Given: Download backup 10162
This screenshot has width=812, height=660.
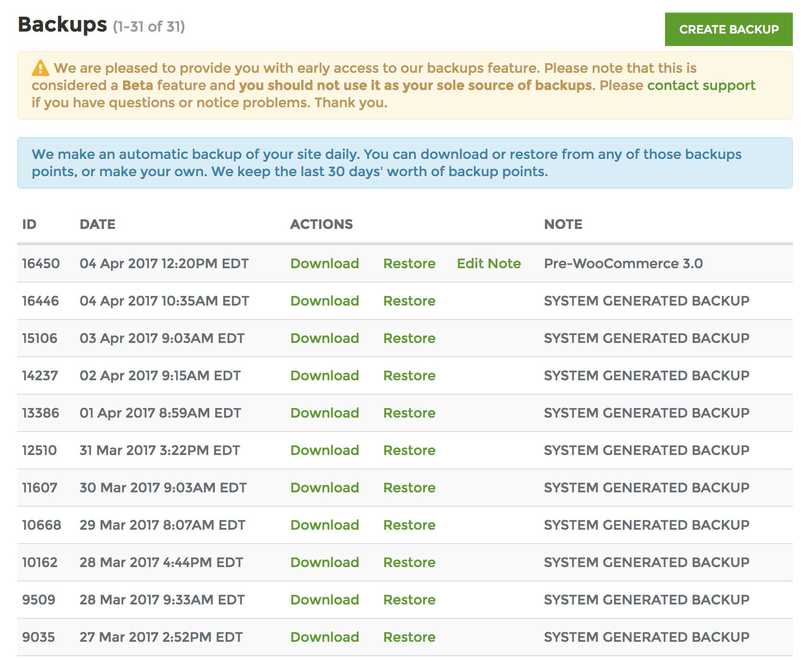Looking at the screenshot, I should (x=325, y=562).
